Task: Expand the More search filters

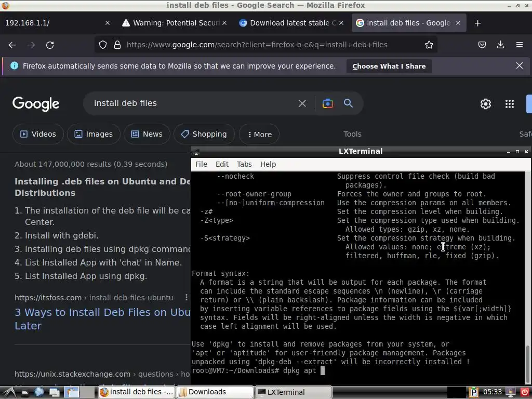Action: 259,135
